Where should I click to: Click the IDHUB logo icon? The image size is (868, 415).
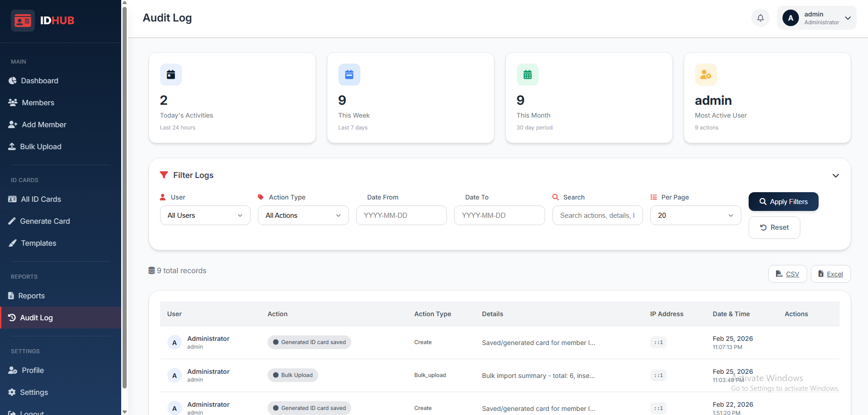point(23,21)
